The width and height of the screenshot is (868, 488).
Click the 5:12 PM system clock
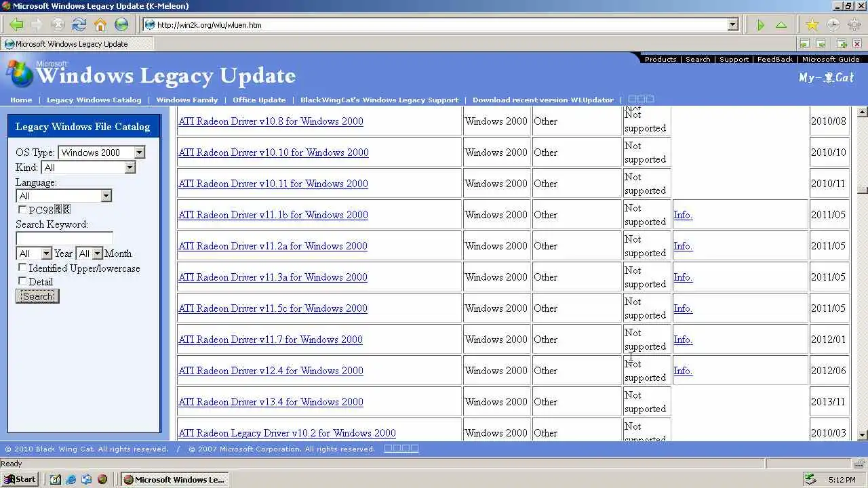pyautogui.click(x=842, y=480)
